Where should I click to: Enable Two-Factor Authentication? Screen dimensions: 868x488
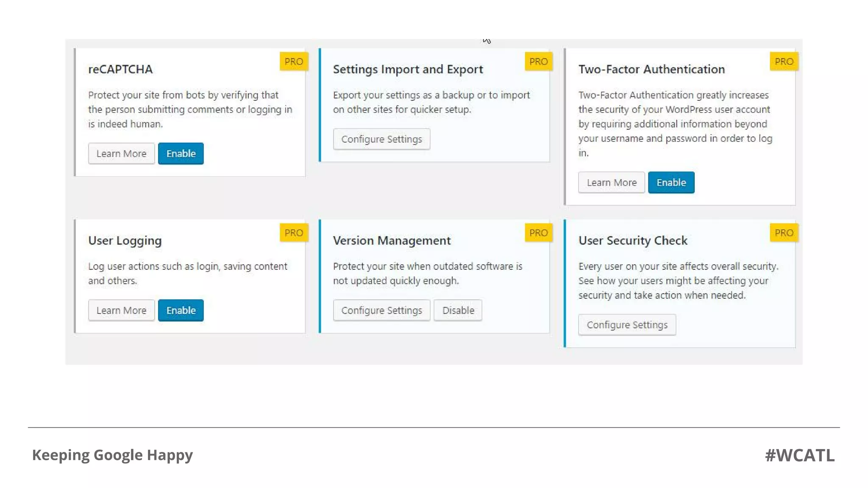671,183
